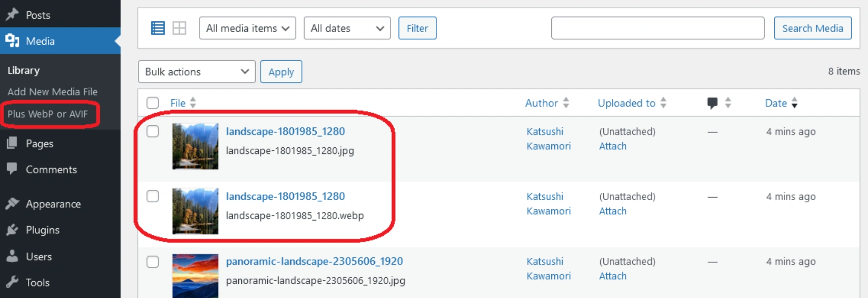
Task: Click the Comments bubble icon in sidebar
Action: click(12, 168)
